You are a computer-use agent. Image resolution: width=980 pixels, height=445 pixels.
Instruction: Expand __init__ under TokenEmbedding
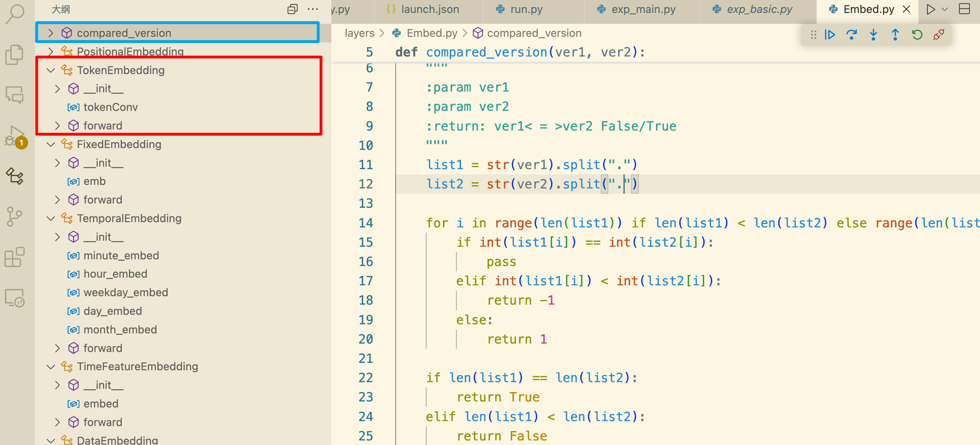pyautogui.click(x=58, y=89)
